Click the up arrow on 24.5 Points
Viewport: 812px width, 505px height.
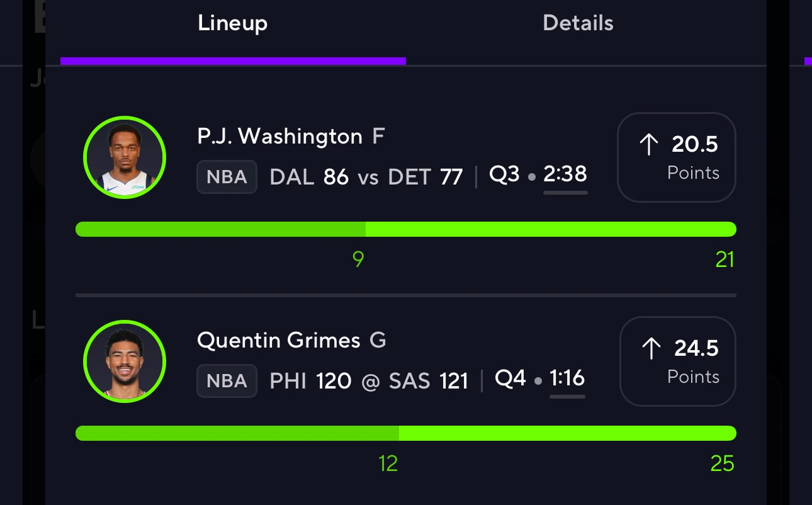(x=651, y=349)
